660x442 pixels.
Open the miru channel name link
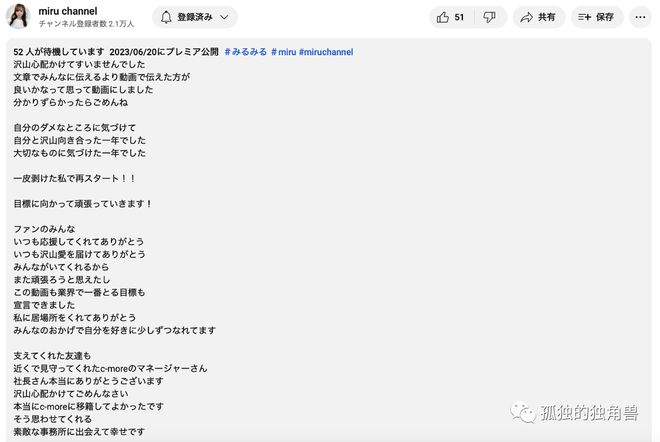68,11
